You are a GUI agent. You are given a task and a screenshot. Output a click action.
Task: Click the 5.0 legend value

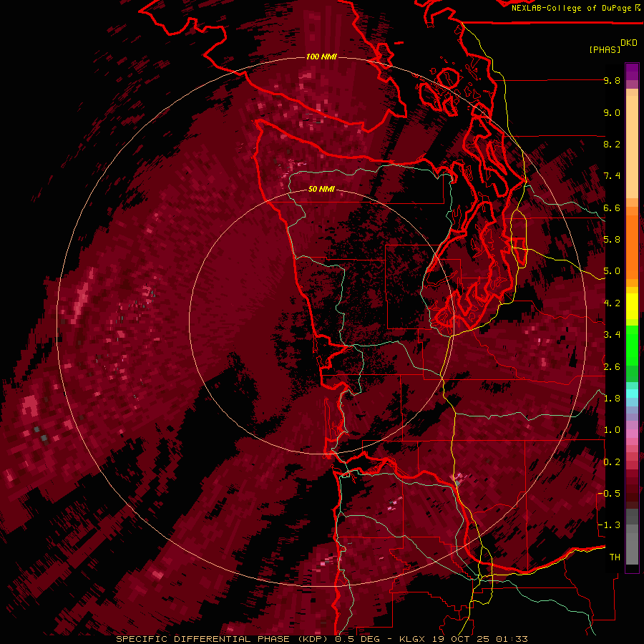coord(612,271)
